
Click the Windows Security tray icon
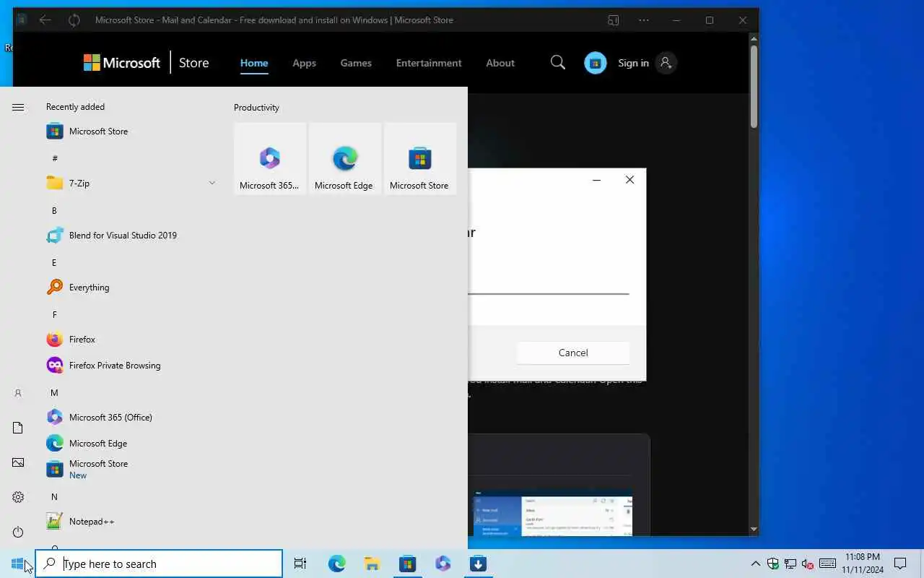point(773,564)
